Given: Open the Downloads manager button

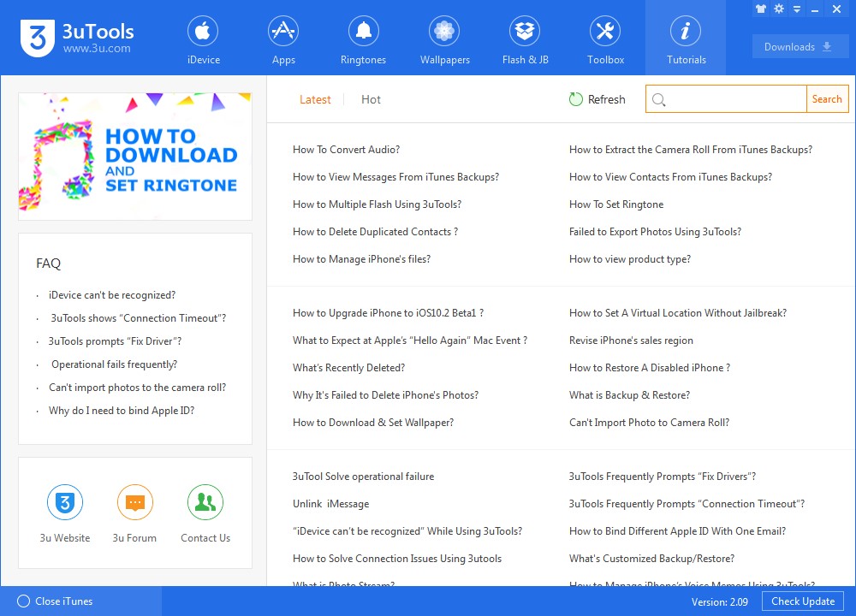Looking at the screenshot, I should [800, 47].
